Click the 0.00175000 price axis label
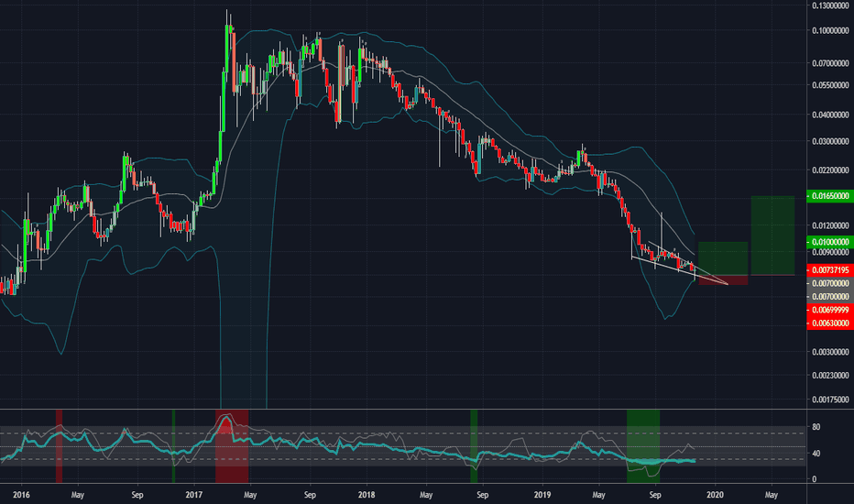 click(830, 400)
